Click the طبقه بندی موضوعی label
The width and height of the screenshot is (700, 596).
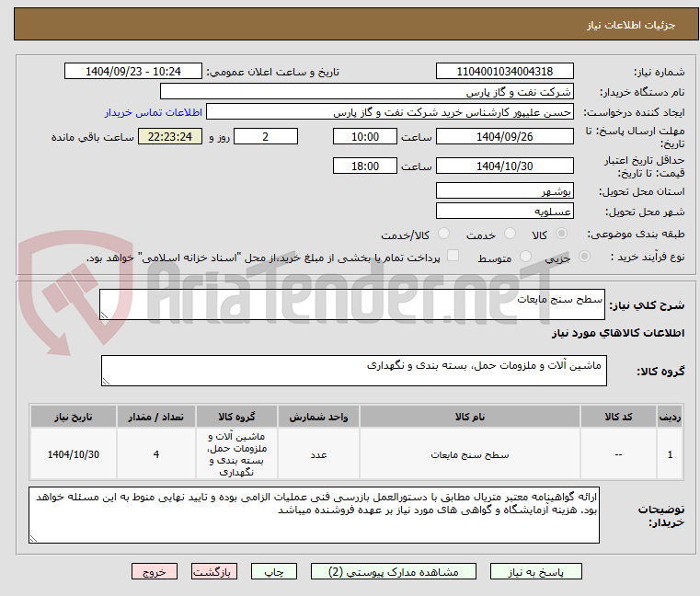pyautogui.click(x=636, y=234)
